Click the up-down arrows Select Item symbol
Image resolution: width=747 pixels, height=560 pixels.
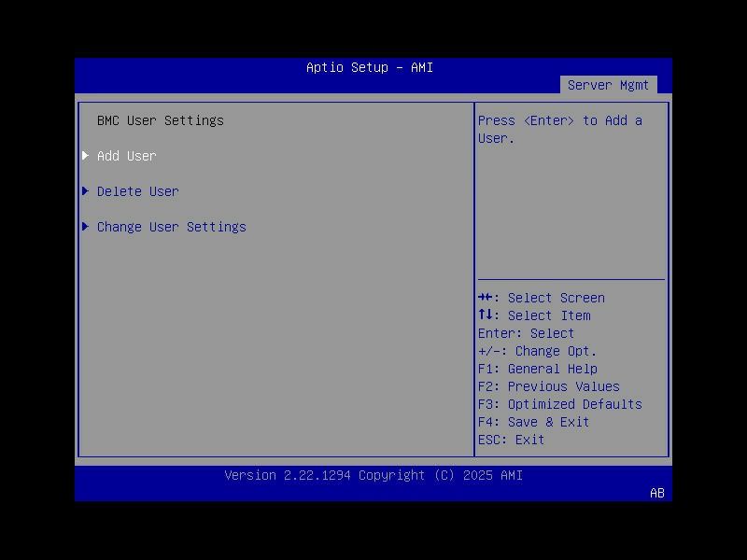click(486, 315)
